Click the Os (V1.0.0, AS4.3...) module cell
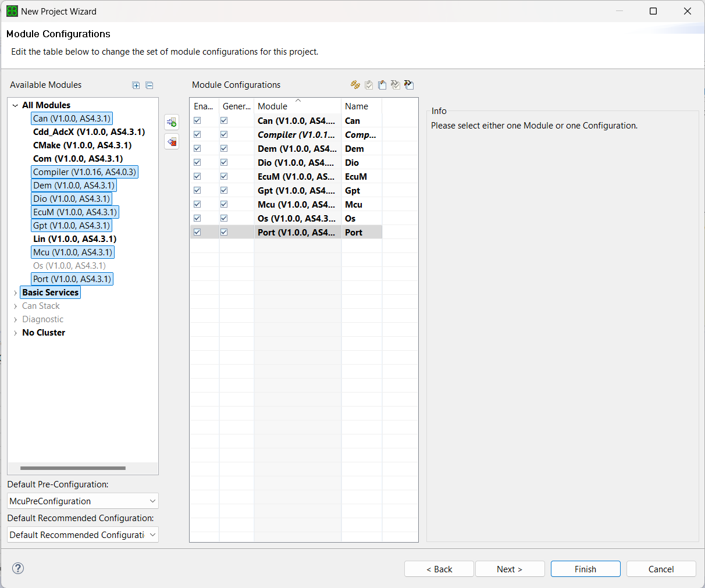The width and height of the screenshot is (705, 588). [x=297, y=218]
